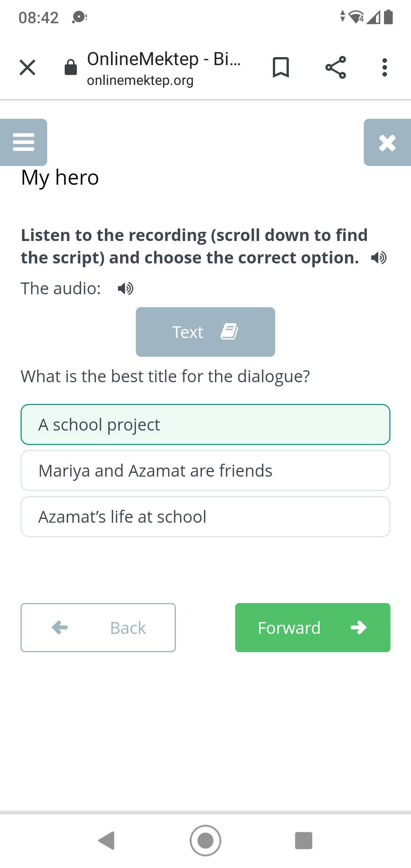Open the hamburger lesson menu

[x=24, y=142]
